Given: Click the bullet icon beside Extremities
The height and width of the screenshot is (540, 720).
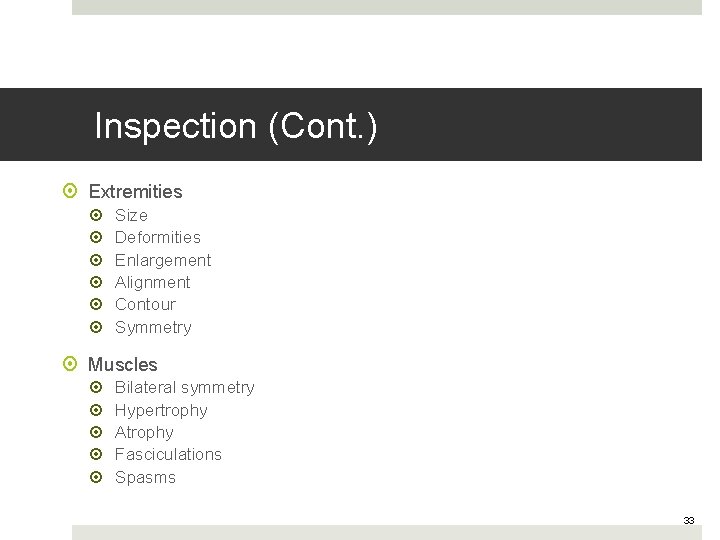Looking at the screenshot, I should 69,191.
